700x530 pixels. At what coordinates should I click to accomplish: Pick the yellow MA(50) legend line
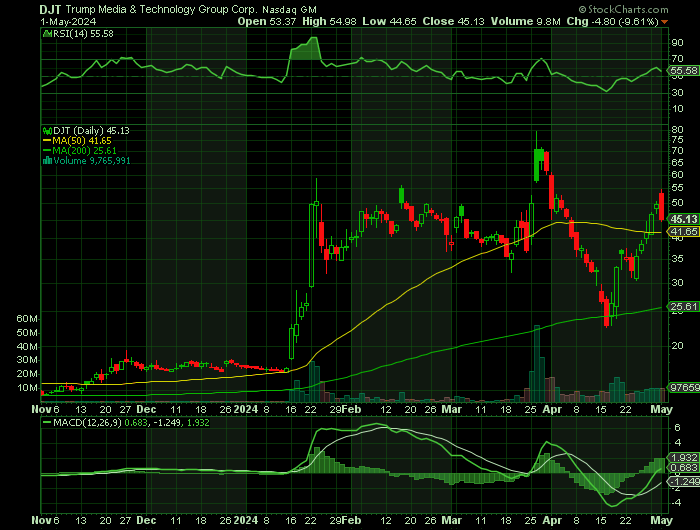(46, 141)
